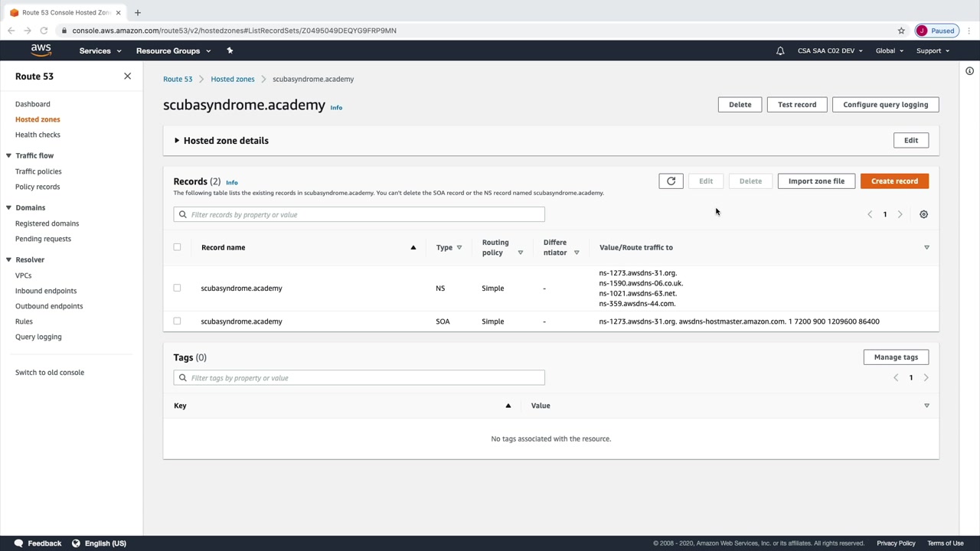Image resolution: width=980 pixels, height=551 pixels.
Task: Open Hosted zones in sidebar
Action: [38, 119]
